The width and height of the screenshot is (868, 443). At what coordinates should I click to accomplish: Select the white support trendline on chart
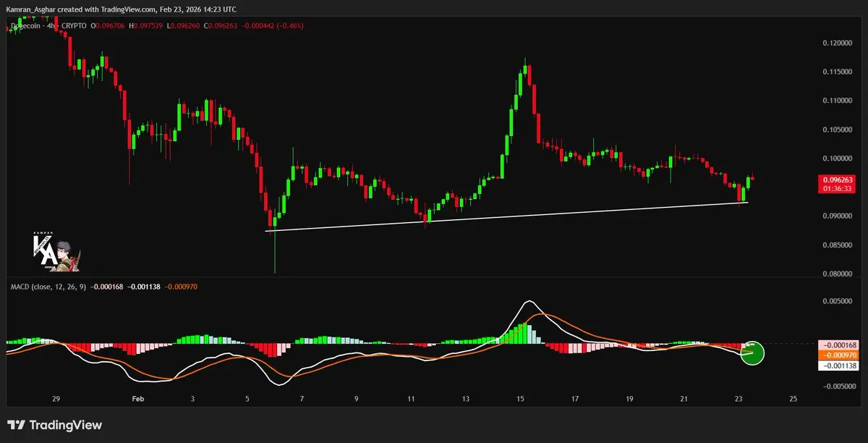pos(506,216)
